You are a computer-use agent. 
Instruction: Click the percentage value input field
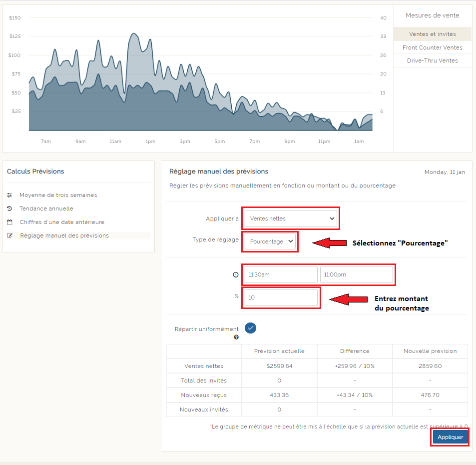281,297
